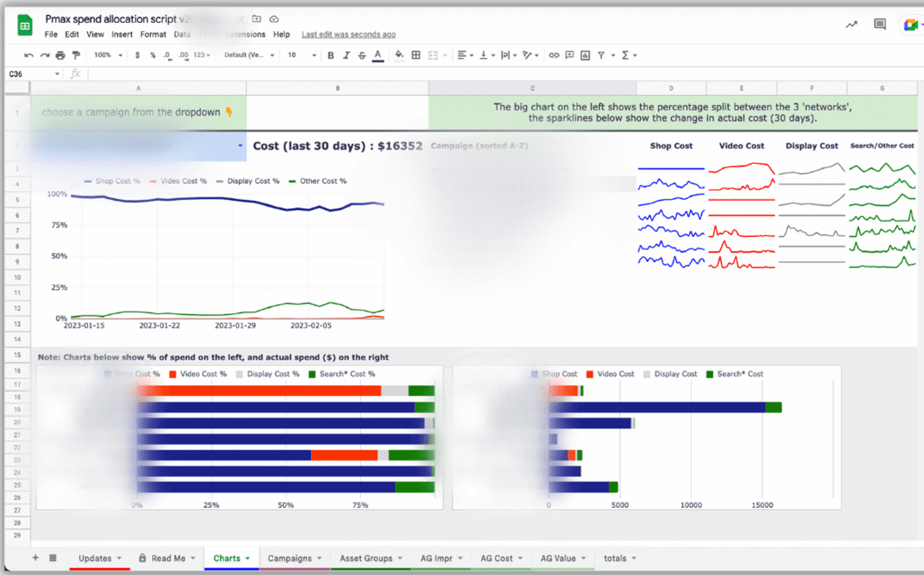Open the Default font dropdown

click(x=249, y=55)
